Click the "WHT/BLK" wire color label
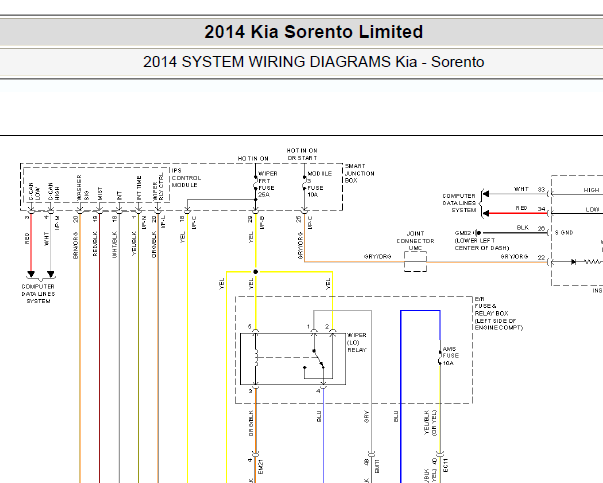The height and width of the screenshot is (483, 603). tap(115, 245)
